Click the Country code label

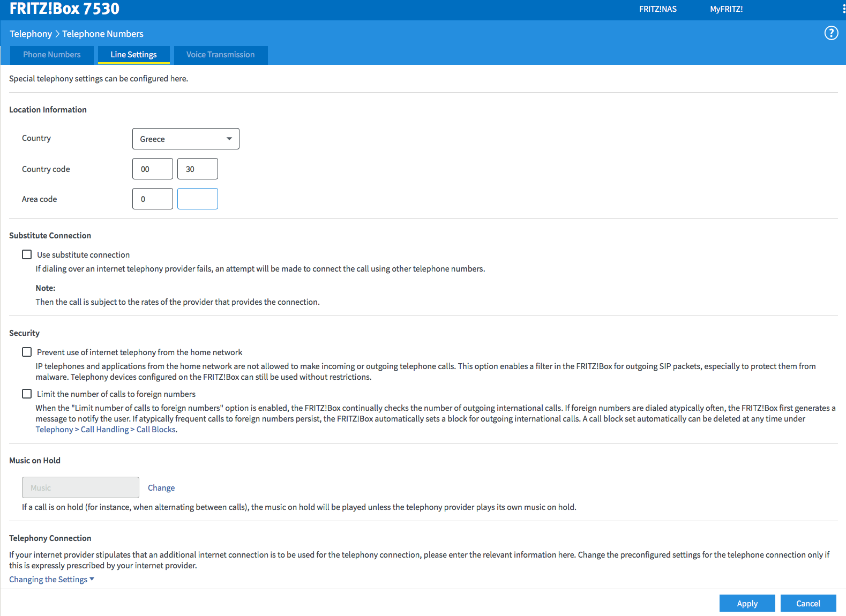click(46, 169)
